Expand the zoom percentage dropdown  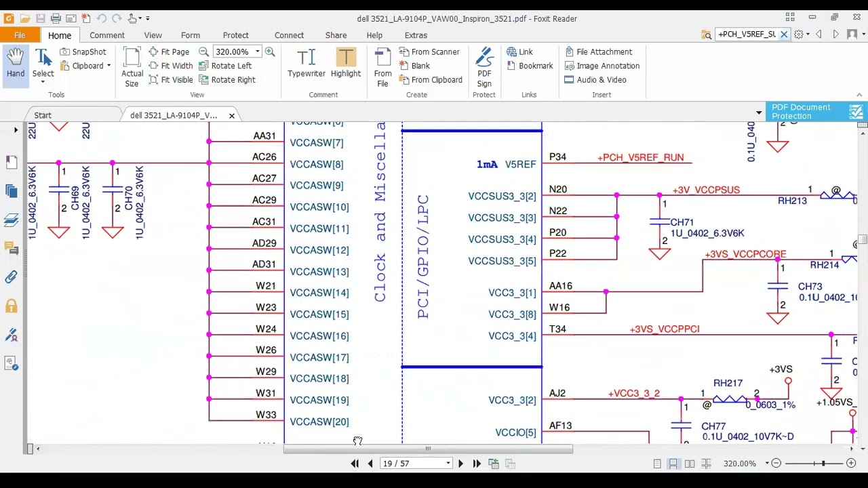pos(257,52)
